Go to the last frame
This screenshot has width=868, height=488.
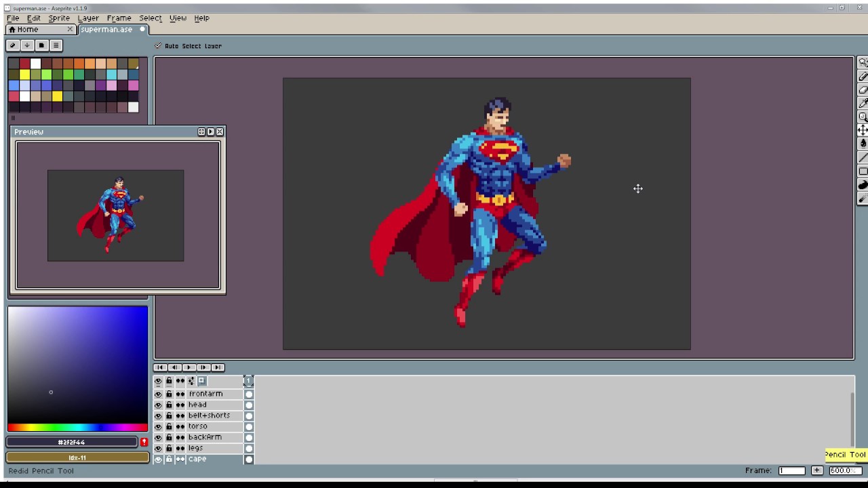pos(218,367)
